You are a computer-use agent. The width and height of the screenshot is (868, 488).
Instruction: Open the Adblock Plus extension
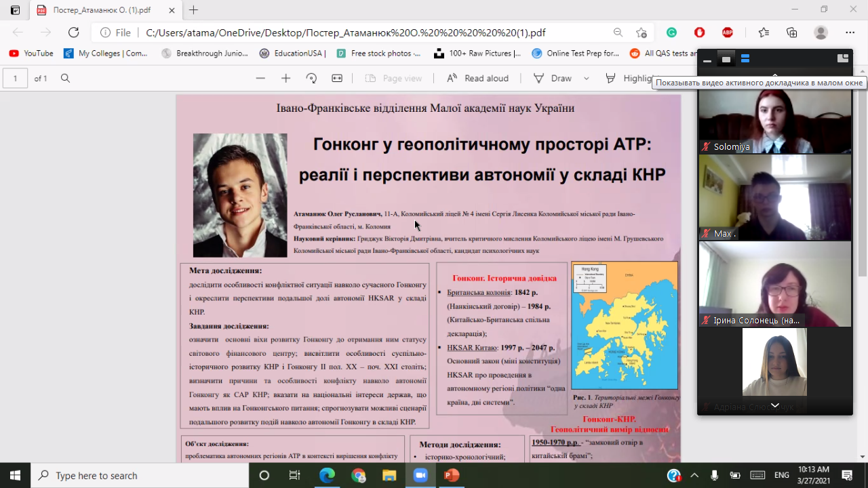(x=727, y=33)
